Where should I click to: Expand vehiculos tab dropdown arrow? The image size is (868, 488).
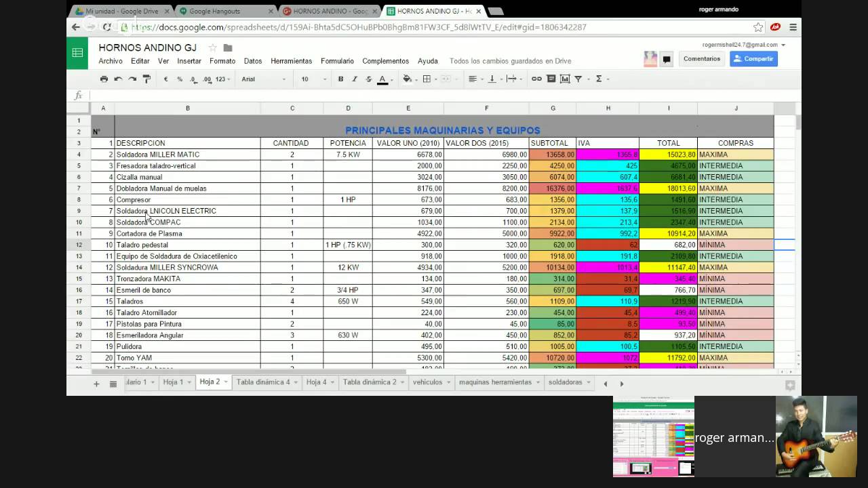pyautogui.click(x=448, y=383)
